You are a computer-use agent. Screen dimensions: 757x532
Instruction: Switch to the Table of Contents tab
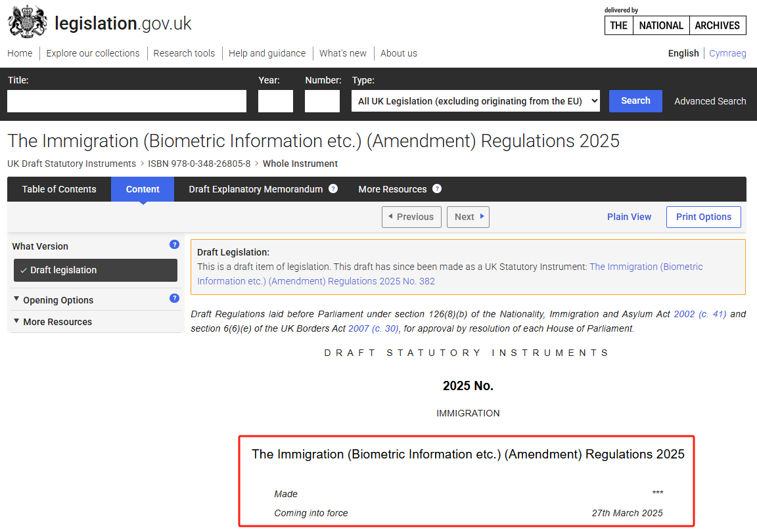click(59, 189)
